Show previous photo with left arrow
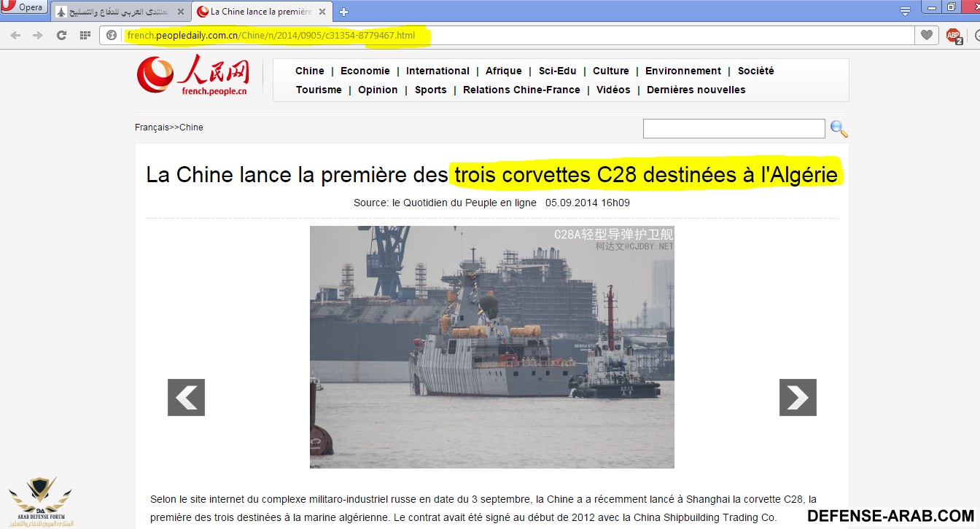The height and width of the screenshot is (529, 980). pos(186,398)
